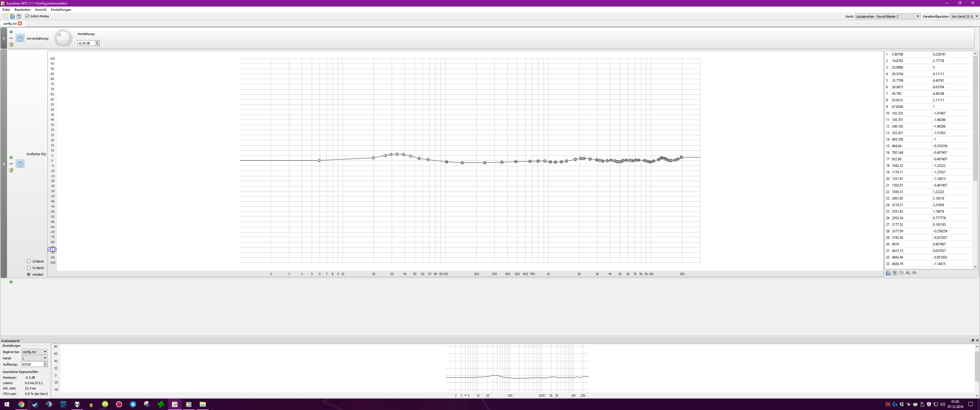This screenshot has width=980, height=410.
Task: Click the new file toolbar icon
Action: pyautogui.click(x=6, y=16)
